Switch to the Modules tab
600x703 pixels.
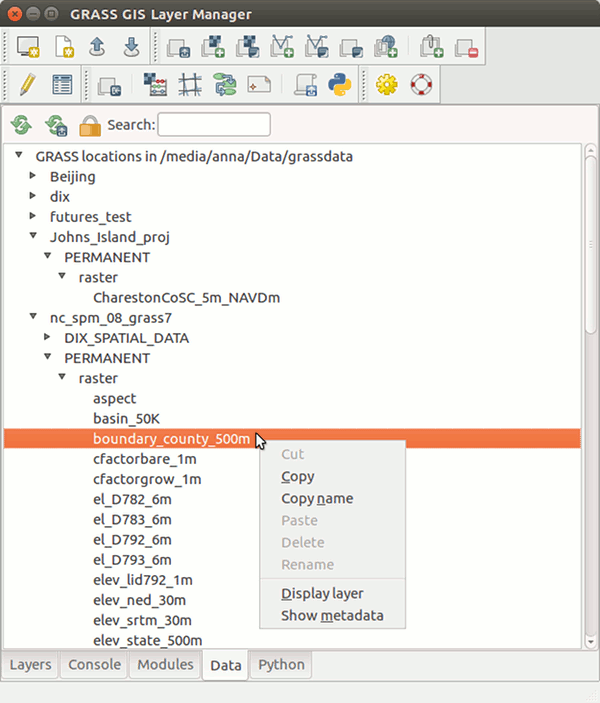[165, 665]
